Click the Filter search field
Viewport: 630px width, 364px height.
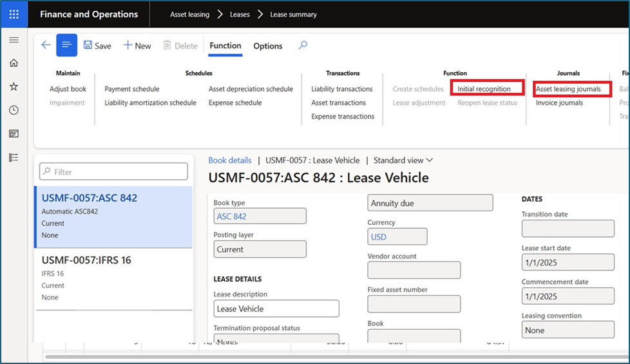click(113, 172)
